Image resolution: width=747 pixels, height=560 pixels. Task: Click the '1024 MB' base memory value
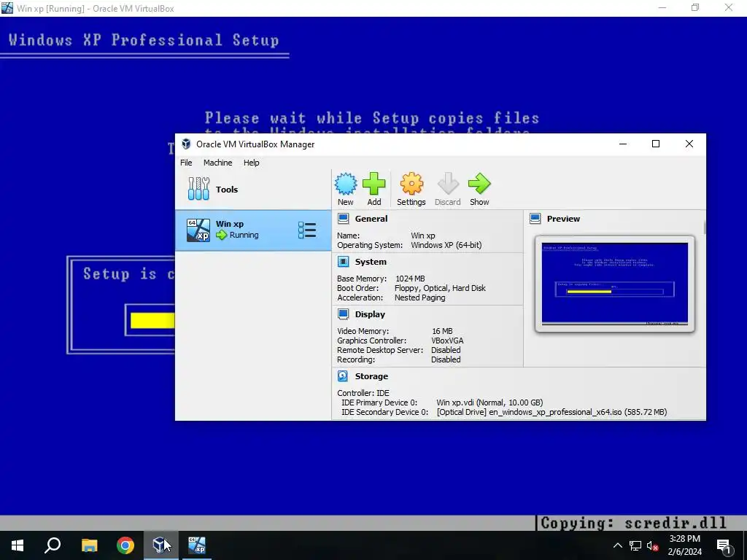(x=410, y=279)
